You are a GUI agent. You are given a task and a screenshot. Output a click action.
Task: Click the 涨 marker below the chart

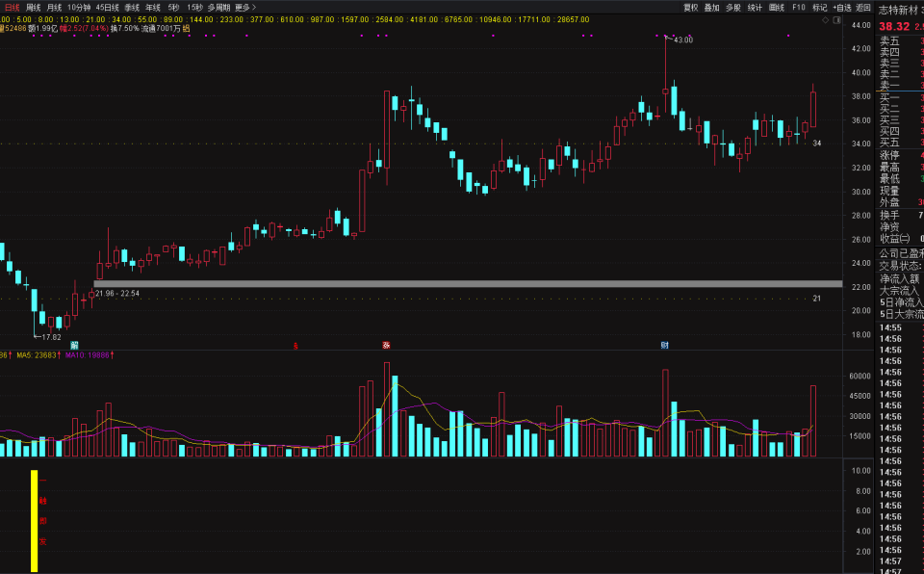(x=386, y=345)
